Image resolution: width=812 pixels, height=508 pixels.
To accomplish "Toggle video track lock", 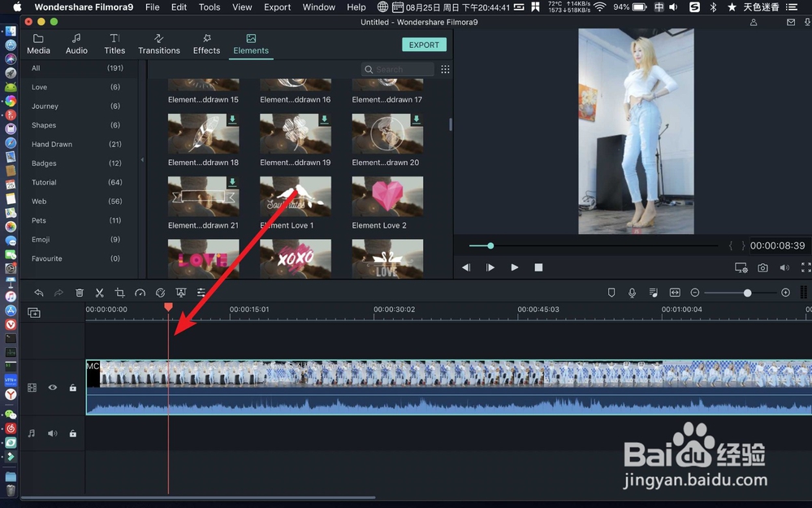I will tap(73, 388).
